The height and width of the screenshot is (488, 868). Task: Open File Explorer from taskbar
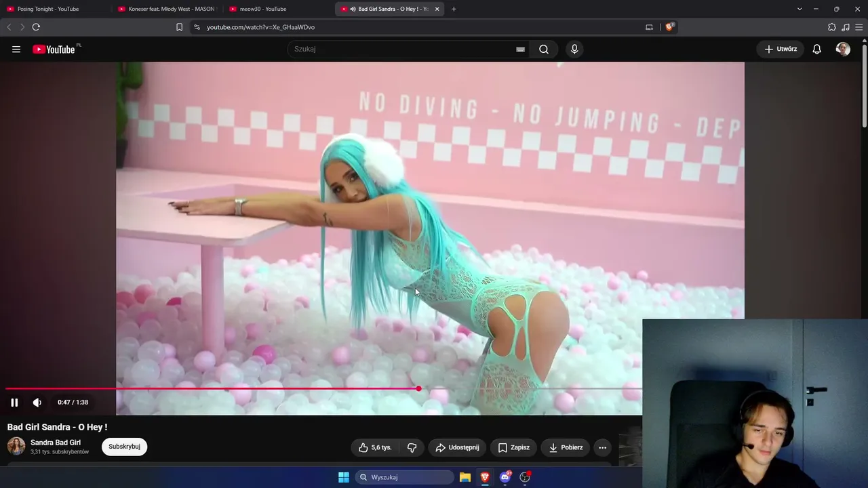pos(465,477)
